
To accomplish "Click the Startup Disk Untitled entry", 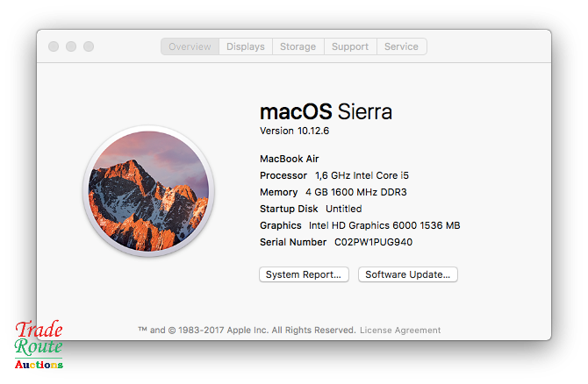I will 311,209.
